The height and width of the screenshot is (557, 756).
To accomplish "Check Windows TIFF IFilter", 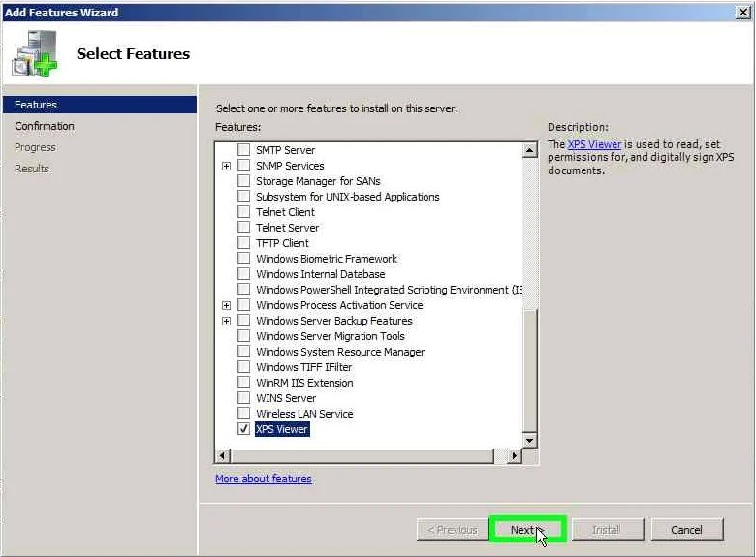I will pyautogui.click(x=244, y=367).
